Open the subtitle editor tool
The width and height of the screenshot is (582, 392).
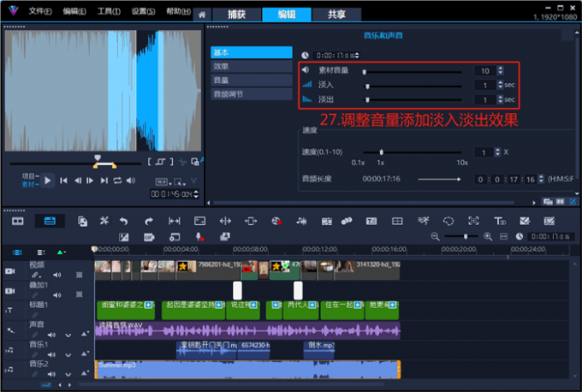[371, 221]
